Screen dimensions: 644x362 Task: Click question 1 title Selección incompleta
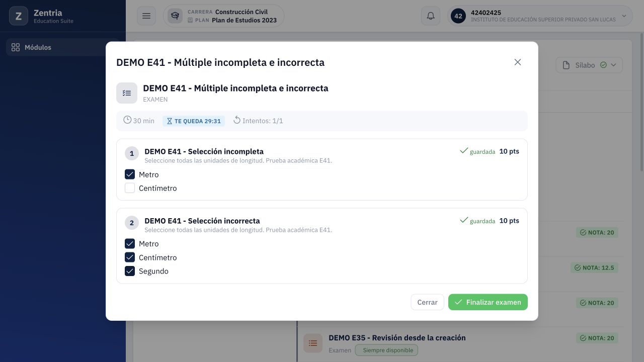[204, 151]
